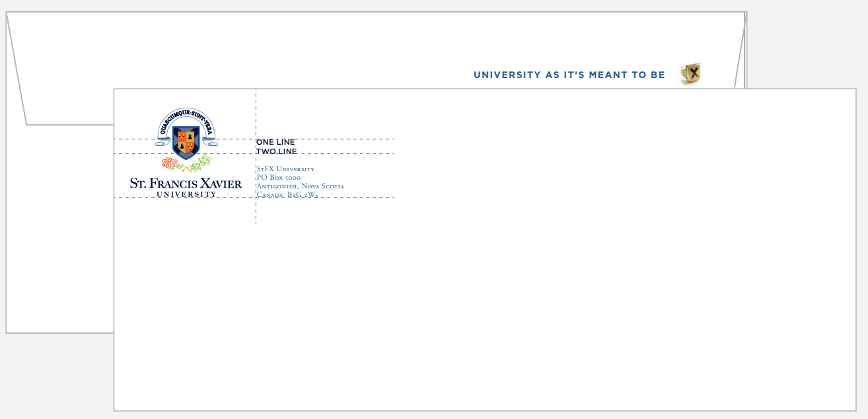Select the St. Francis Xavier wordmark
The height and width of the screenshot is (419, 868).
point(186,183)
